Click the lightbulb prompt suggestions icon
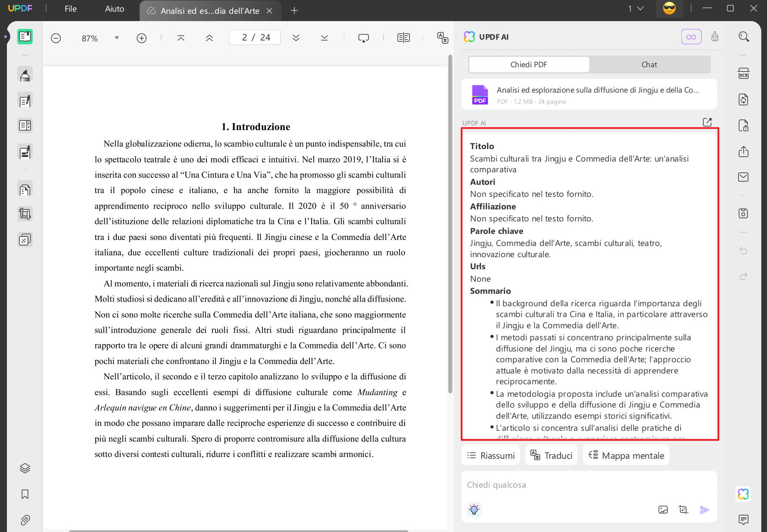This screenshot has height=532, width=767. tap(474, 510)
